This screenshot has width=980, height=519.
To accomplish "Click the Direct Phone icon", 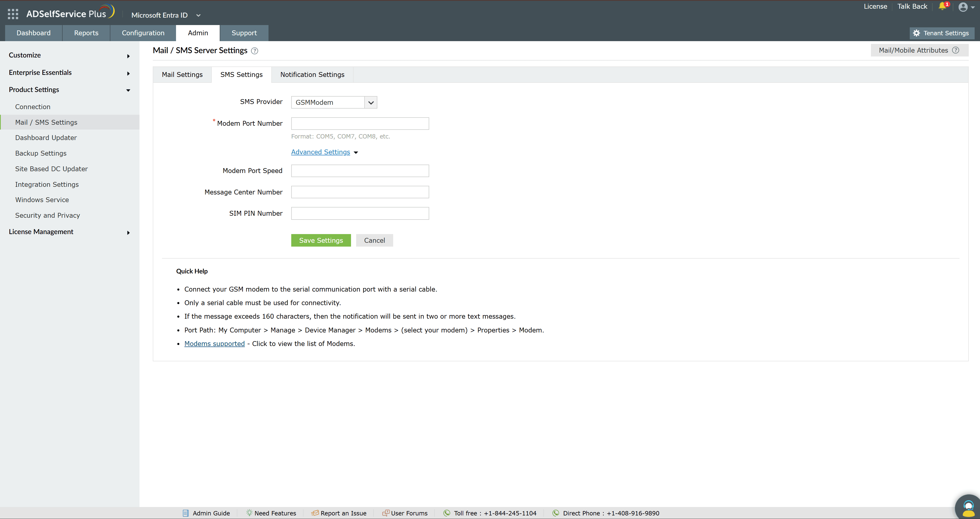I will [x=556, y=513].
